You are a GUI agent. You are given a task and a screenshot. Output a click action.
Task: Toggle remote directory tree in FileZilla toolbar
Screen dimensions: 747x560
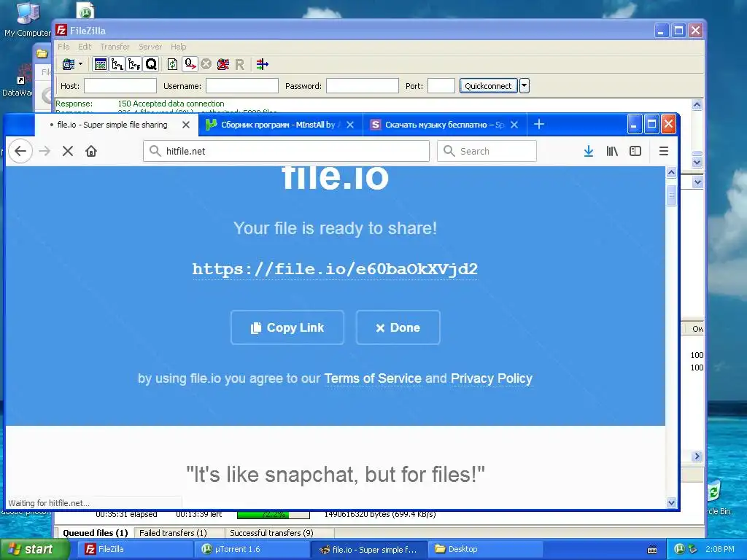(134, 64)
